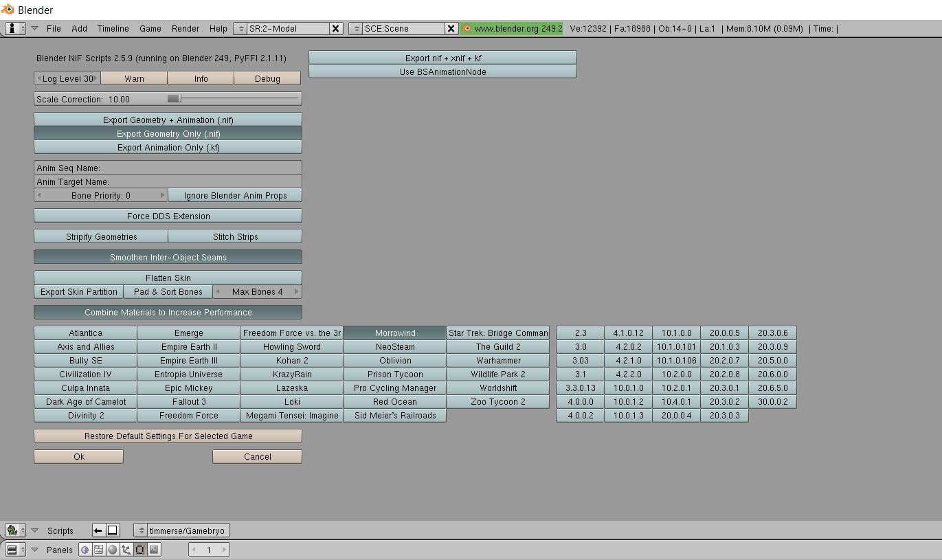
Task: Click the X icon beside SCE:Scene
Action: coord(451,29)
